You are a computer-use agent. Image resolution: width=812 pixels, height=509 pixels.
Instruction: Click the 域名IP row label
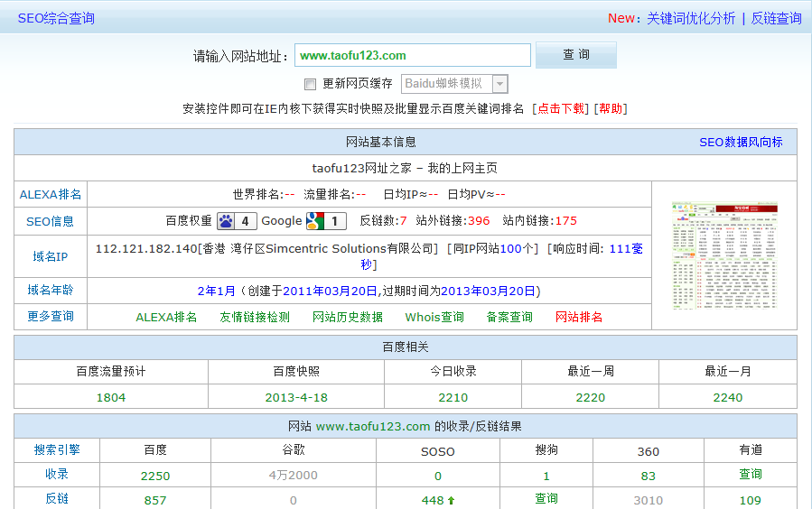point(51,256)
